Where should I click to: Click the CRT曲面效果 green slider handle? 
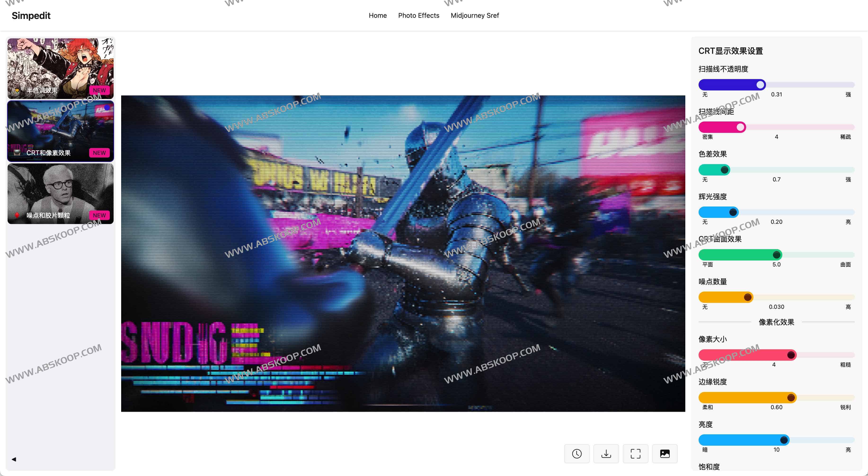tap(776, 255)
